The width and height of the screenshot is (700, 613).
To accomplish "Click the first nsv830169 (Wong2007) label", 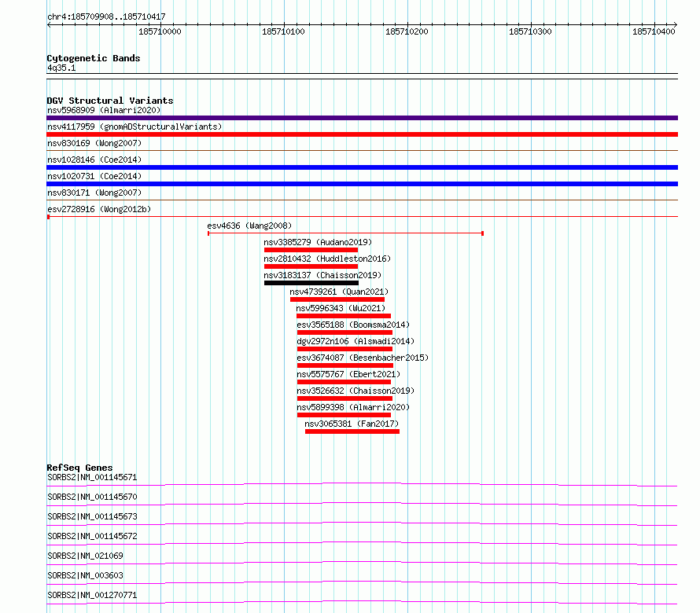I will [94, 143].
